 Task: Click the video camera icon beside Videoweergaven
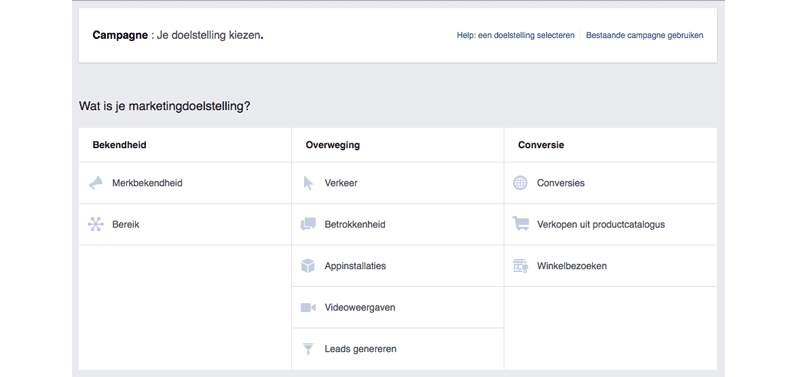(308, 308)
